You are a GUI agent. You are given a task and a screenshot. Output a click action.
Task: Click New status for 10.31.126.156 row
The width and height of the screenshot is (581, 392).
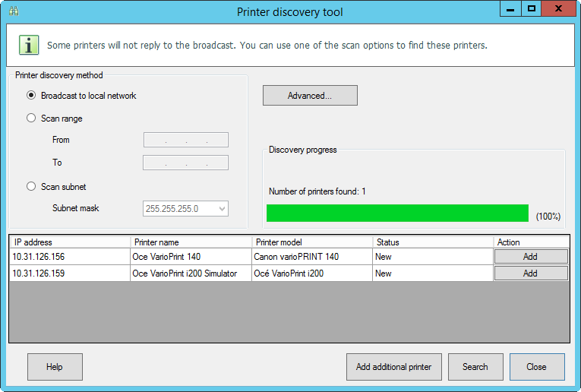click(x=433, y=256)
